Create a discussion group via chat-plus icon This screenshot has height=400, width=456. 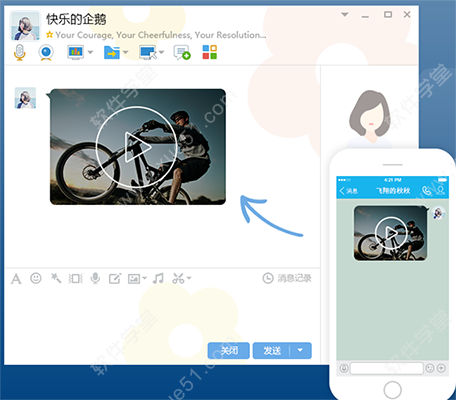[x=182, y=53]
